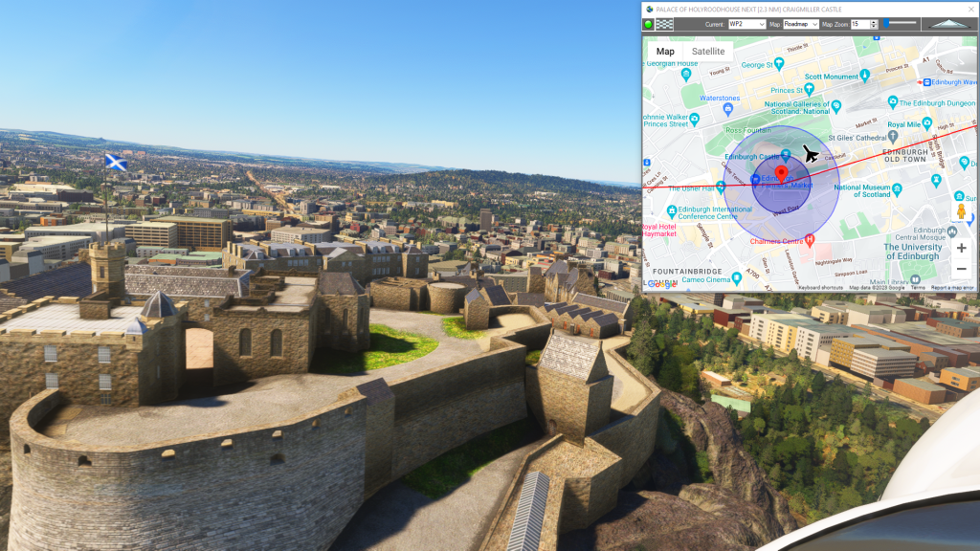The width and height of the screenshot is (980, 551).
Task: Increase Map Zoom with the up arrow
Action: pyautogui.click(x=876, y=21)
